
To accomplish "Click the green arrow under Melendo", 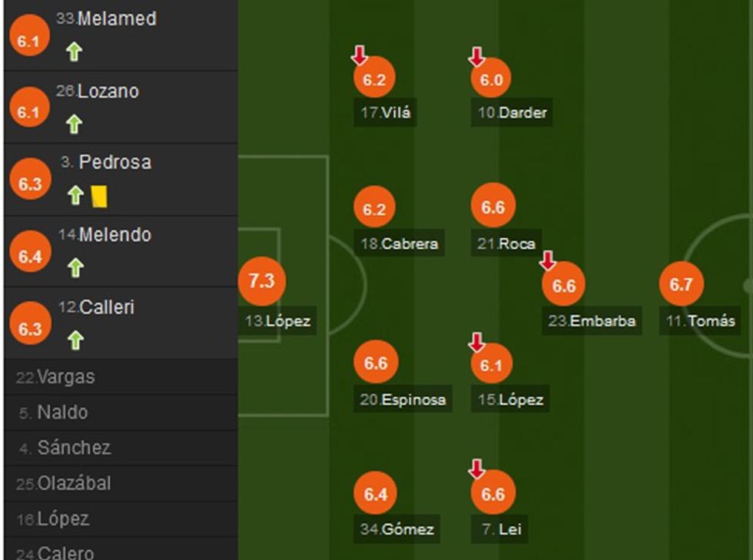I will (x=74, y=267).
